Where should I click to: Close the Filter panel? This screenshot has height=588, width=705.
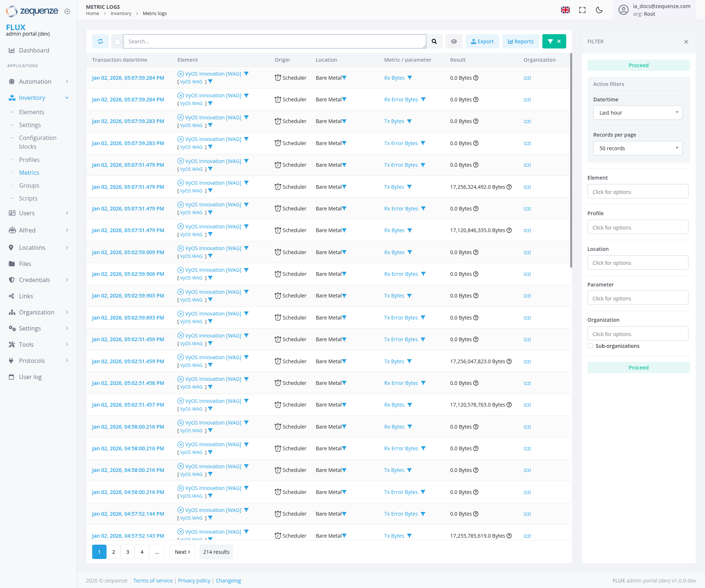coord(686,42)
